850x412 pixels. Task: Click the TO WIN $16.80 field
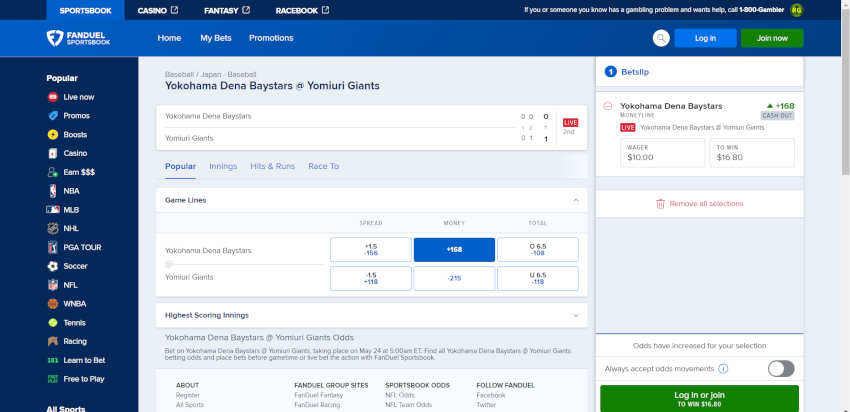[x=752, y=153]
